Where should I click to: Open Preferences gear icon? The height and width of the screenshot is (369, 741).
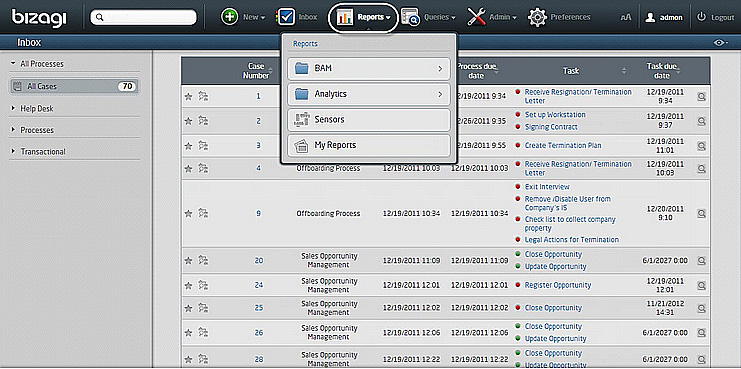coord(537,17)
